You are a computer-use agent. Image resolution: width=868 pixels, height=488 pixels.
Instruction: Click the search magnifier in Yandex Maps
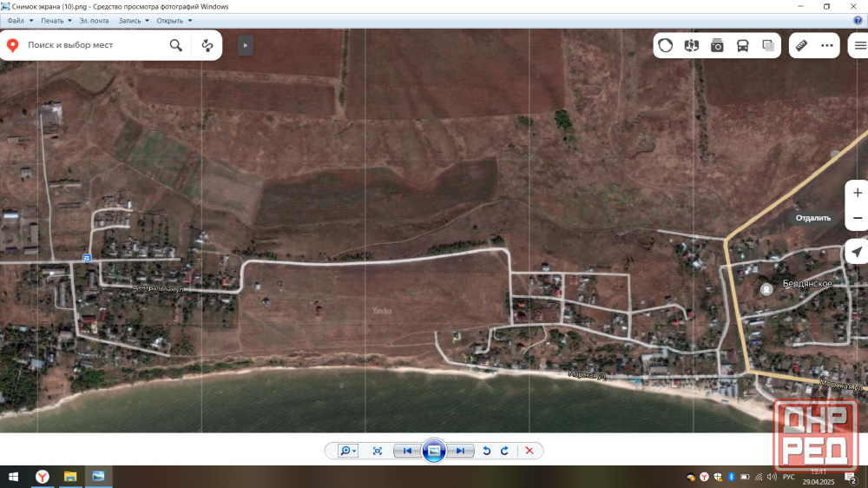pyautogui.click(x=176, y=45)
